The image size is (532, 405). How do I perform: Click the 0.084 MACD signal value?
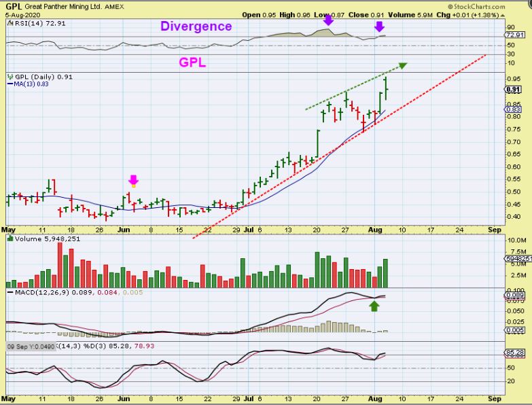coord(107,292)
